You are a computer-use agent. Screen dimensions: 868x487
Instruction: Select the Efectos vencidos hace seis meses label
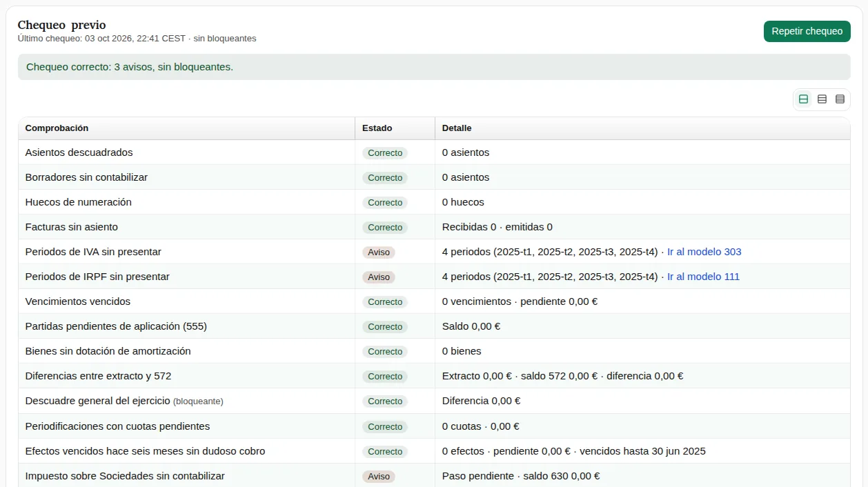coord(145,451)
